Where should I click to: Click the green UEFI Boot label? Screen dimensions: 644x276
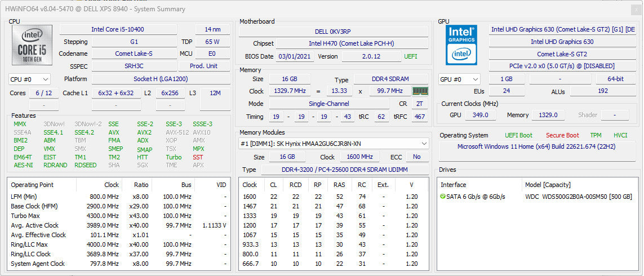click(519, 135)
